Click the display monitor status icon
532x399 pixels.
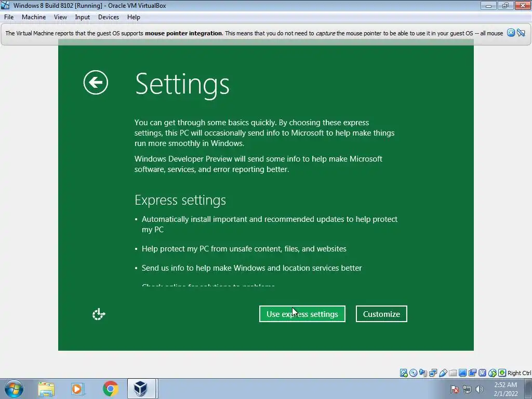462,373
